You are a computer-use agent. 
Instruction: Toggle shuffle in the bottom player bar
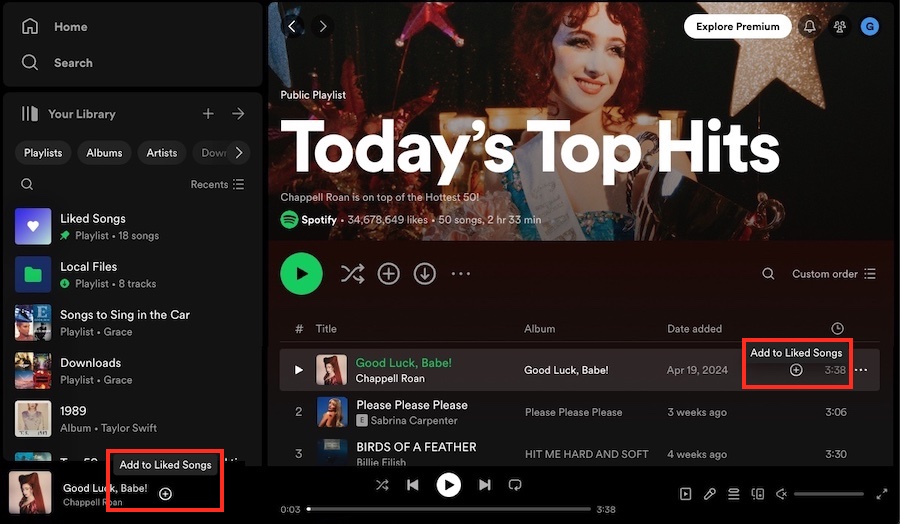coord(382,485)
